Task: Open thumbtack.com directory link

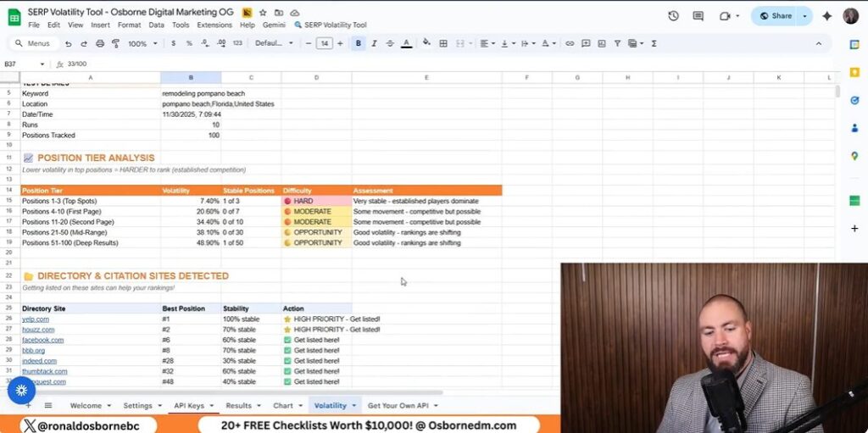Action: tap(45, 371)
